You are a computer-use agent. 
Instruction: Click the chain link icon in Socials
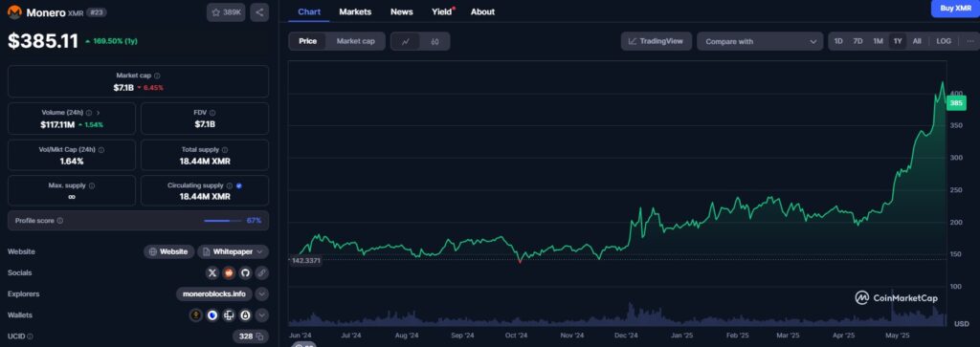(262, 272)
